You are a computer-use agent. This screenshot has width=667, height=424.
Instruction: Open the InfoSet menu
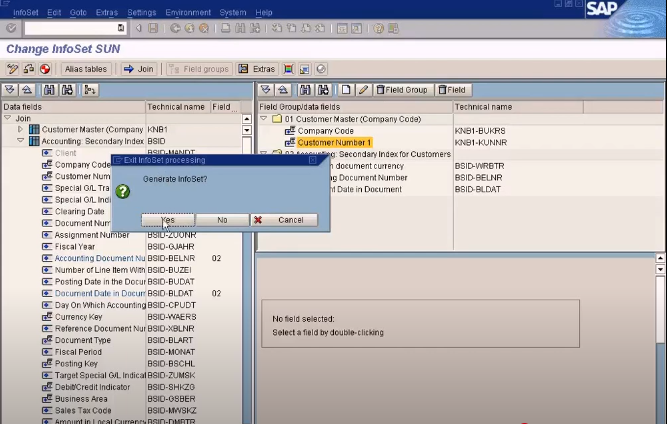(x=26, y=12)
